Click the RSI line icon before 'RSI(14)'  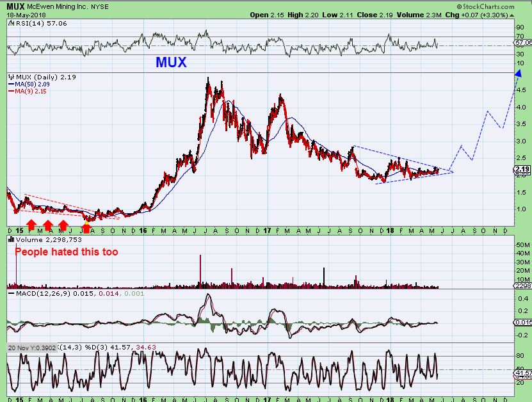coord(11,23)
